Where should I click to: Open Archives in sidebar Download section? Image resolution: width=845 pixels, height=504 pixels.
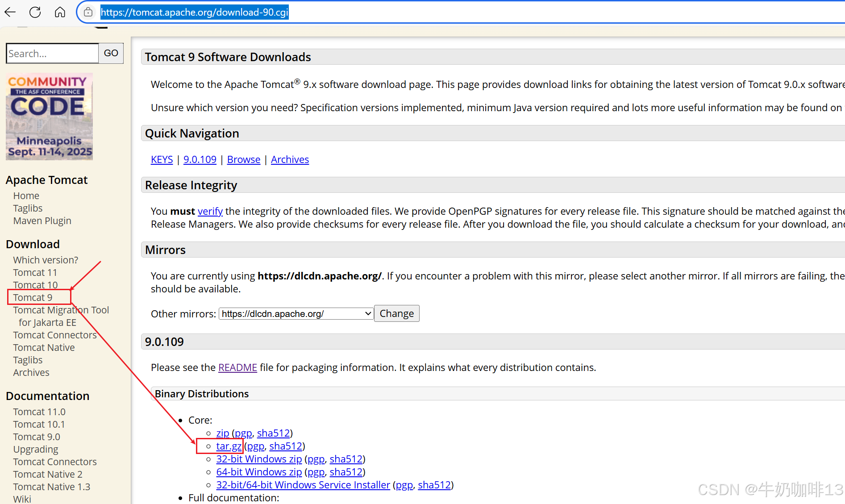click(x=31, y=372)
